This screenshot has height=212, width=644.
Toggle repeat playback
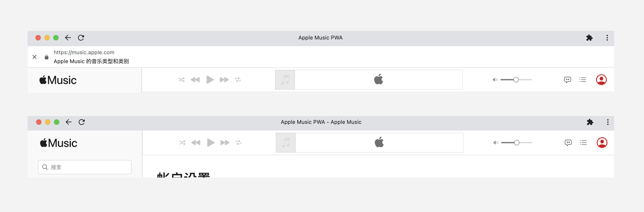click(238, 80)
